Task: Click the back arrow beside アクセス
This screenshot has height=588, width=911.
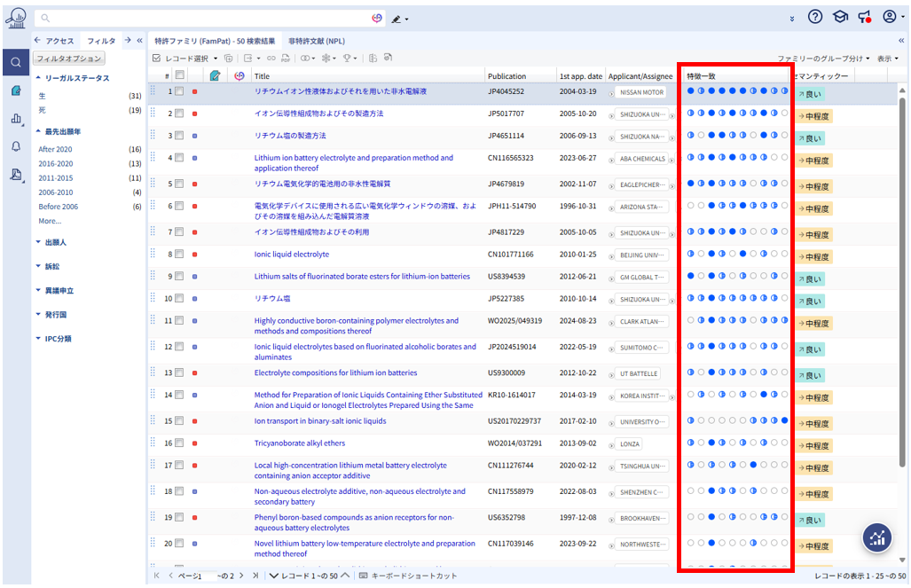Action: pos(37,41)
